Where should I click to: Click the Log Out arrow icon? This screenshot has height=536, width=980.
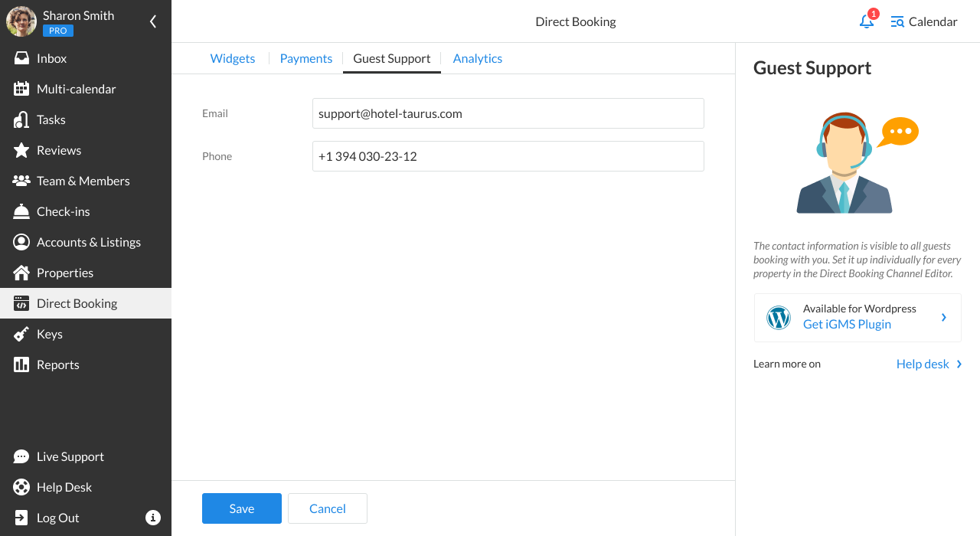[21, 518]
